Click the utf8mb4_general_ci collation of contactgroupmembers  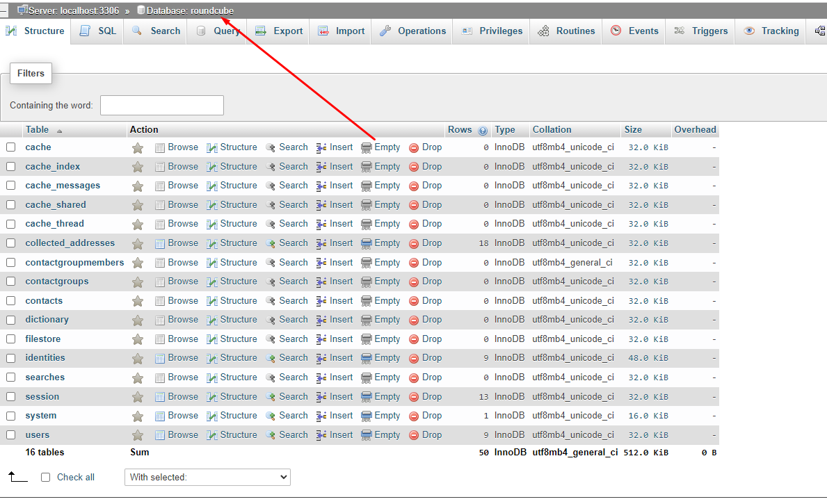pos(572,263)
